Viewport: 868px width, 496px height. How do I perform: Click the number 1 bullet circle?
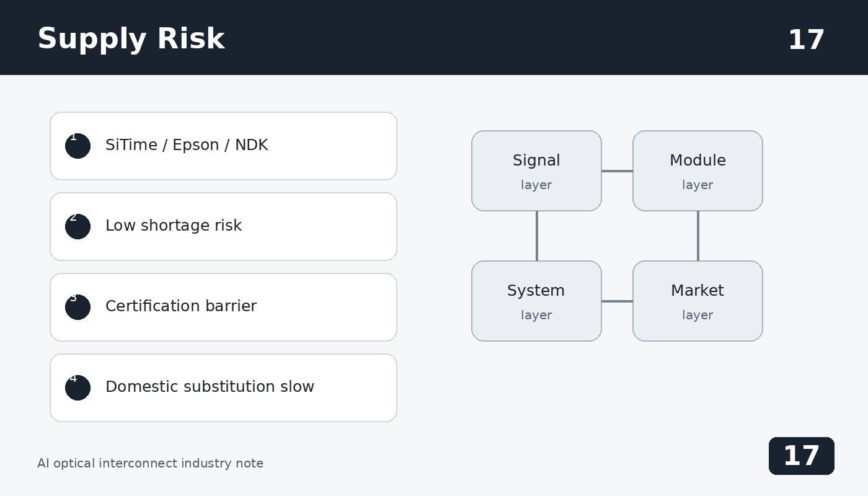[x=77, y=146]
